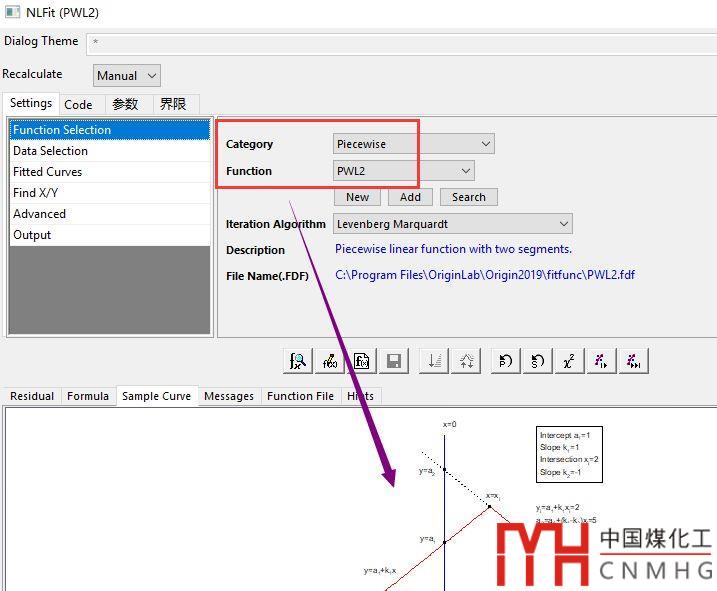This screenshot has width=717, height=591.
Task: Open the Formula tab
Action: point(88,396)
